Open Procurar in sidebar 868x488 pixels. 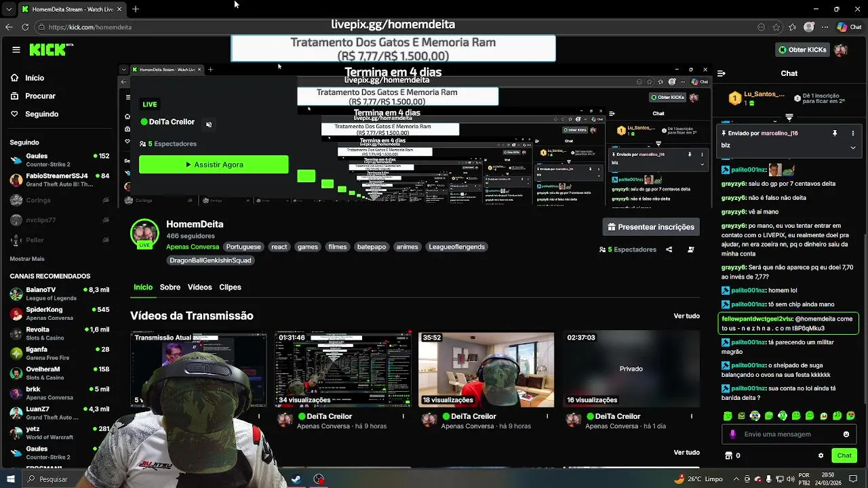click(x=33, y=96)
